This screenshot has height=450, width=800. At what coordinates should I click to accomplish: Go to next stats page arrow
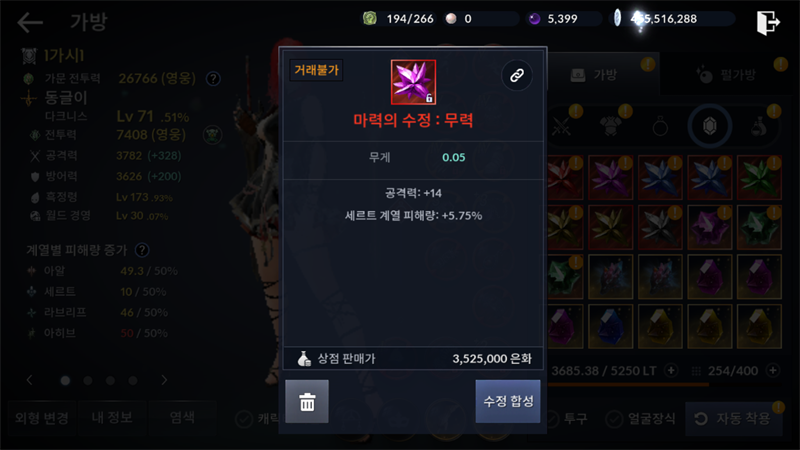click(x=164, y=380)
